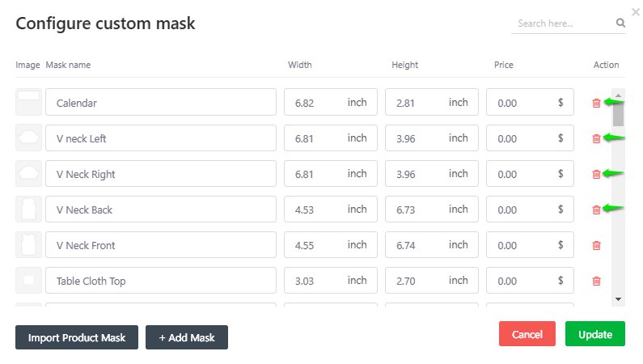Remove the V Neck Front mask

tap(597, 245)
